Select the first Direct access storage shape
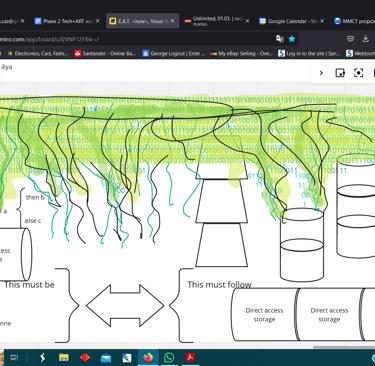This screenshot has width=375, height=366. coord(264,315)
